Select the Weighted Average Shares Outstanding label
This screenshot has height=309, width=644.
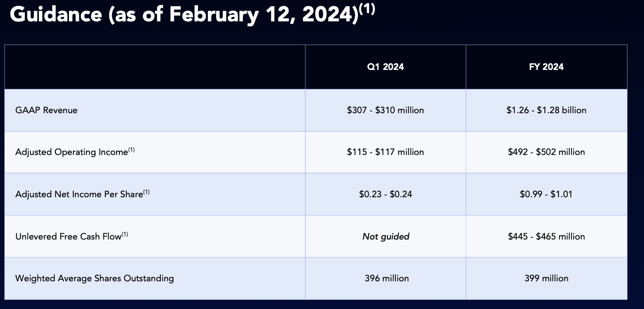tap(95, 278)
